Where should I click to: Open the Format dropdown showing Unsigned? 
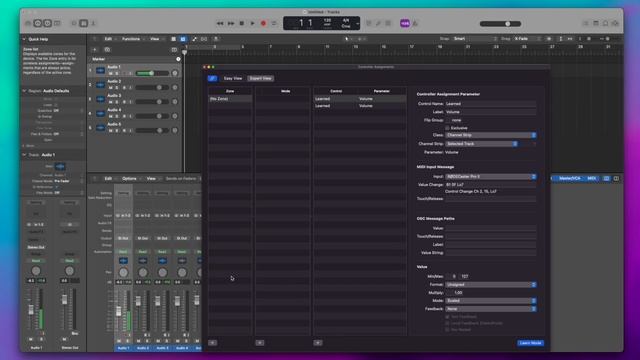(x=491, y=284)
